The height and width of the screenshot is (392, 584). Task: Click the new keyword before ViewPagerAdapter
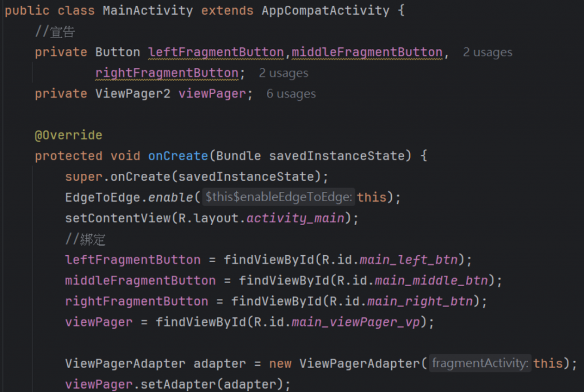280,364
